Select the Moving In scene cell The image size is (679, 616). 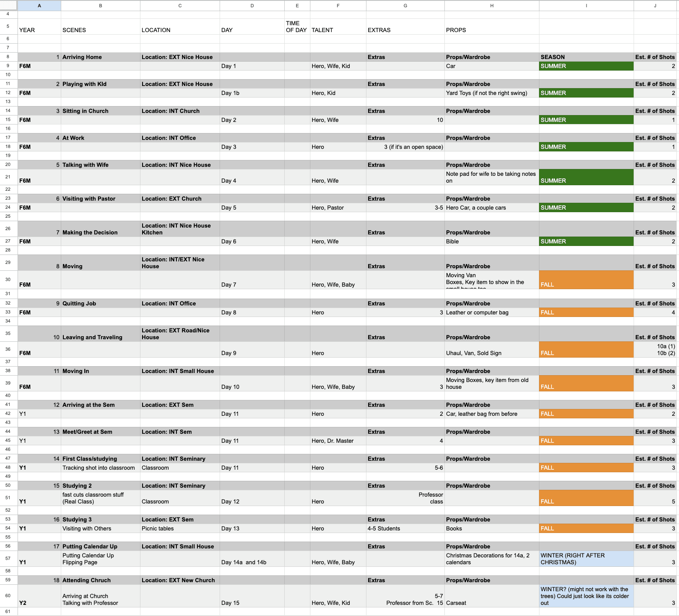(101, 371)
